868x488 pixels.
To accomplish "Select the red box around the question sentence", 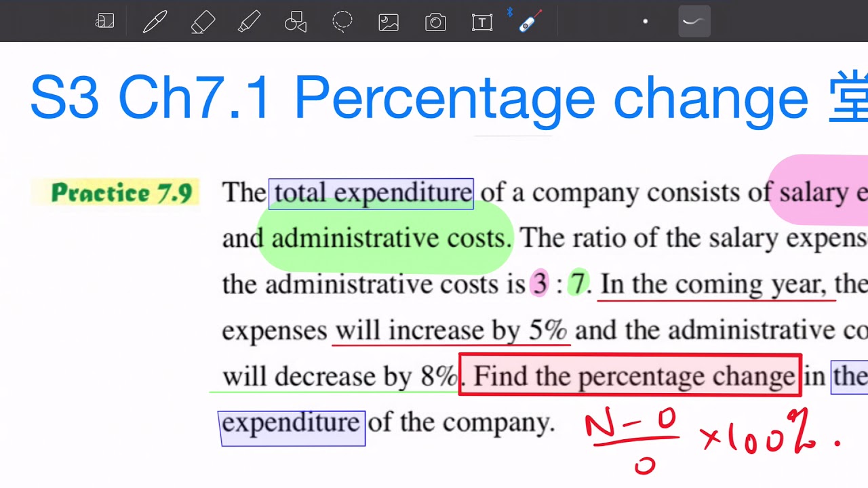I will coord(630,376).
